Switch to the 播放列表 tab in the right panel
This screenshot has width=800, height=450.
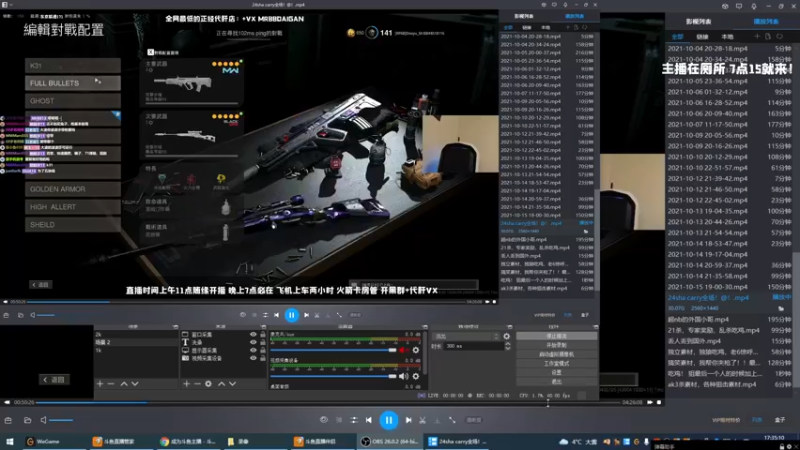click(766, 21)
